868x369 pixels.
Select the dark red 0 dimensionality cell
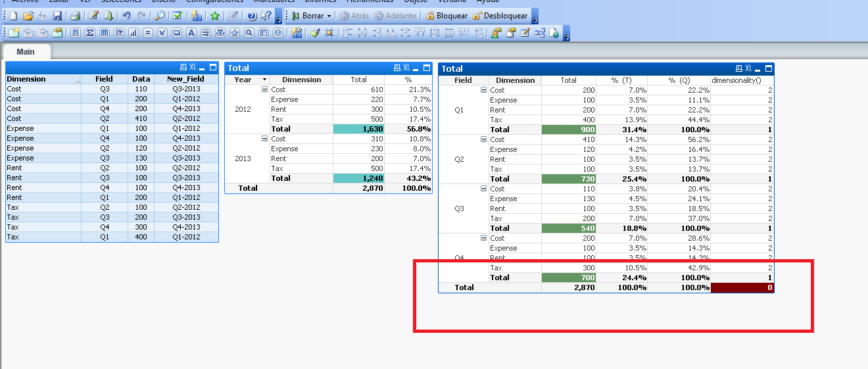(742, 287)
